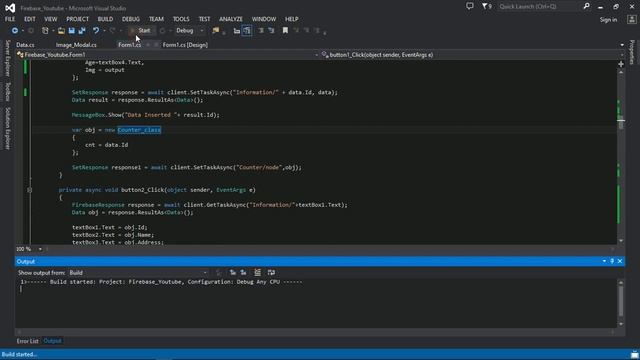Click the Comment out selected lines icon
The image size is (640, 360).
click(261, 31)
